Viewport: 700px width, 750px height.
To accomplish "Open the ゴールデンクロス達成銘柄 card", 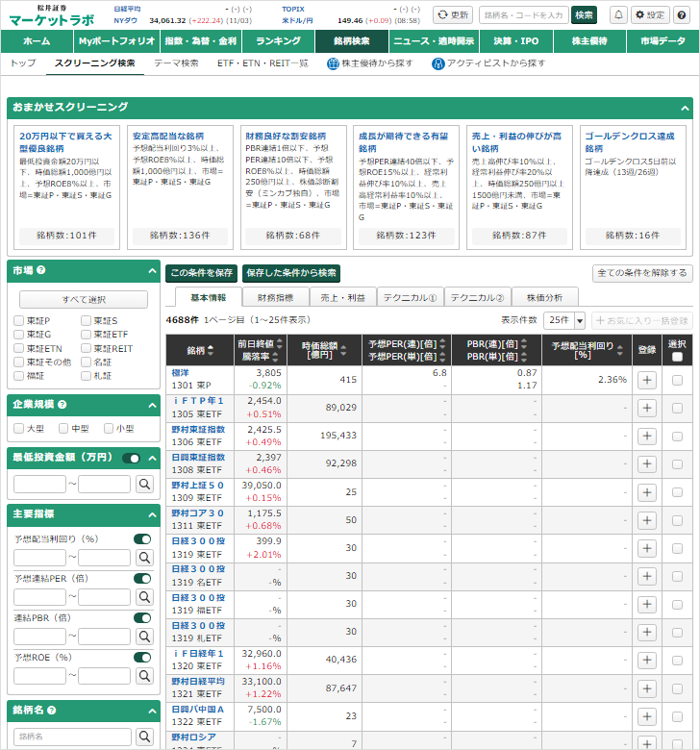I will click(x=633, y=187).
